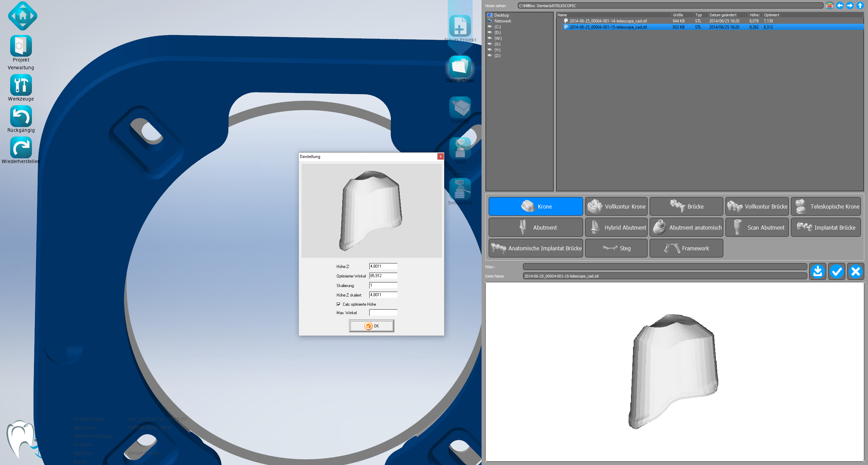Image resolution: width=868 pixels, height=465 pixels.
Task: Navigate up with the blue up arrow
Action: tap(860, 5)
